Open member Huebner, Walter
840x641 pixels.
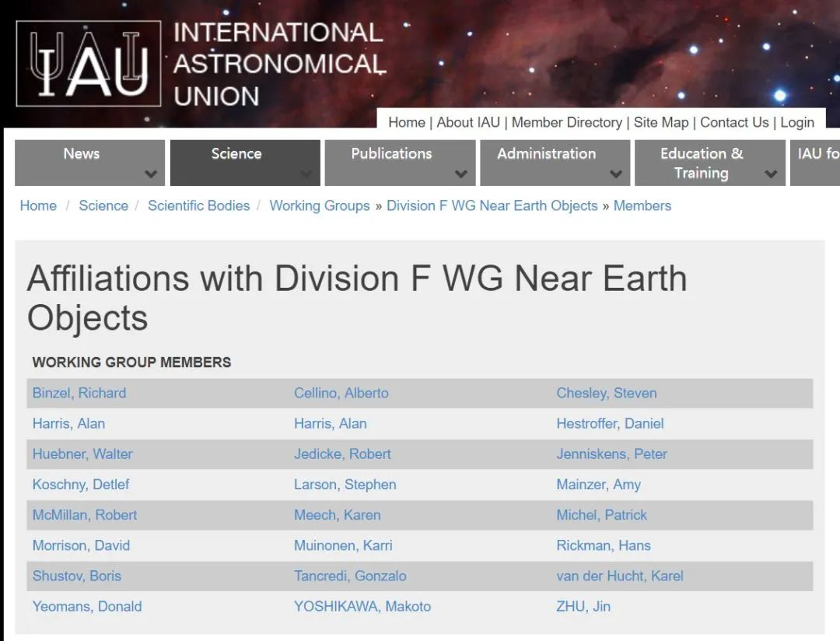pyautogui.click(x=82, y=454)
